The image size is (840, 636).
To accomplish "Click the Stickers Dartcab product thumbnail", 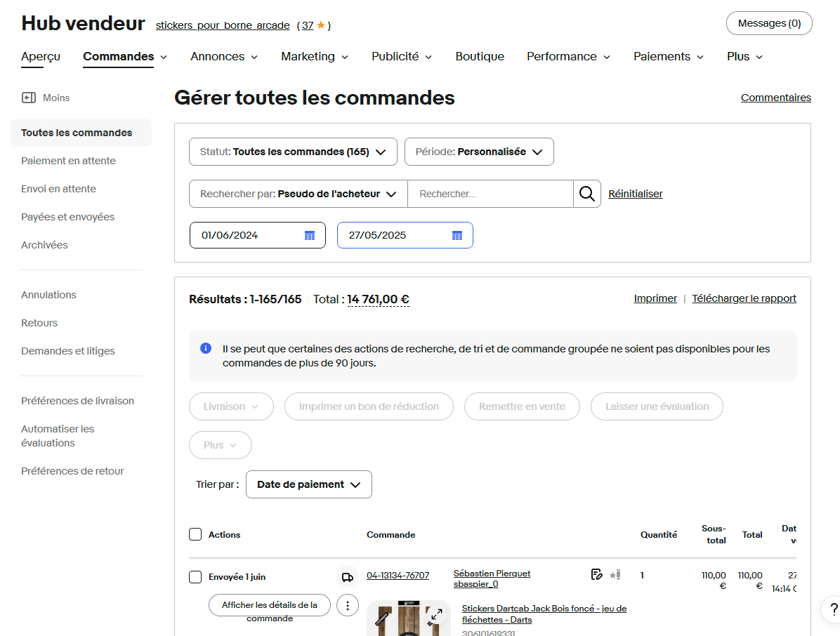I will coord(408,618).
